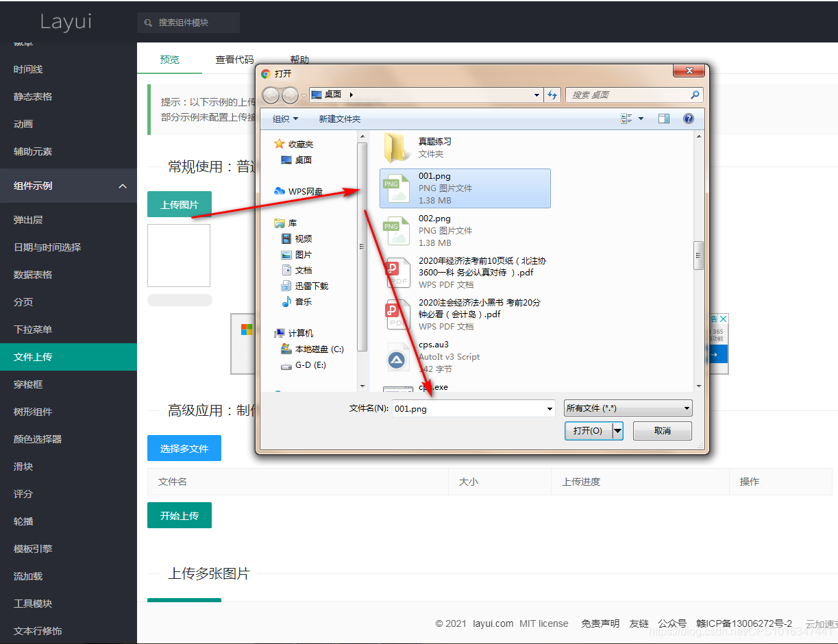838x644 pixels.
Task: Click 打开(O) in the file dialog
Action: (588, 430)
